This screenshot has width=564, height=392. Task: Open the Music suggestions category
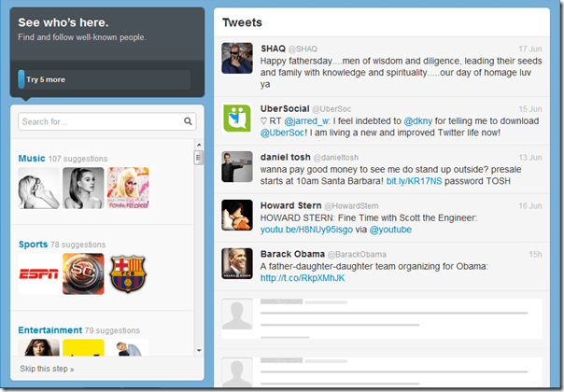coord(32,159)
